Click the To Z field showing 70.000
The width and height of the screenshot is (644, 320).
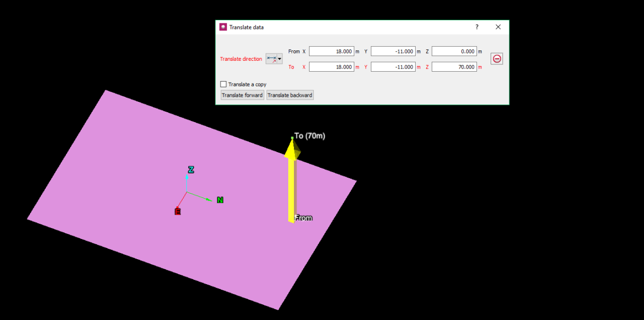pos(454,66)
